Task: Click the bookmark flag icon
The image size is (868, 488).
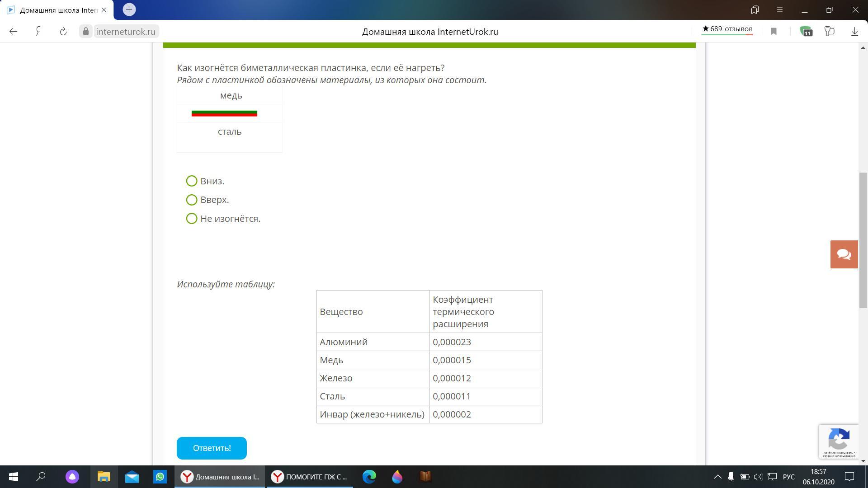Action: pyautogui.click(x=774, y=32)
